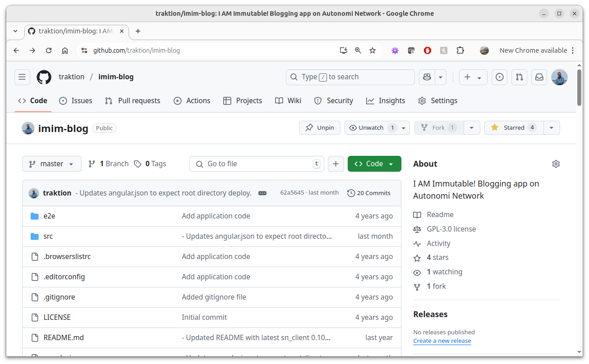Screen dimensions: 589x364
Task: Open the 20 Commits history link
Action: 369,193
